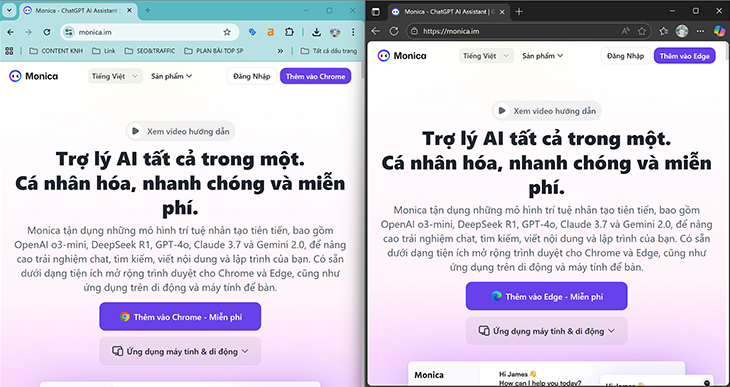The height and width of the screenshot is (387, 730).
Task: Expand the Sản phẩm menu in Edge
Action: tap(542, 56)
